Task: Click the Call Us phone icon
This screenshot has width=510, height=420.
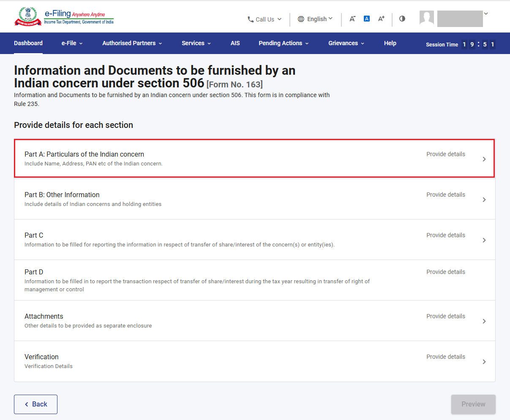Action: pos(251,19)
